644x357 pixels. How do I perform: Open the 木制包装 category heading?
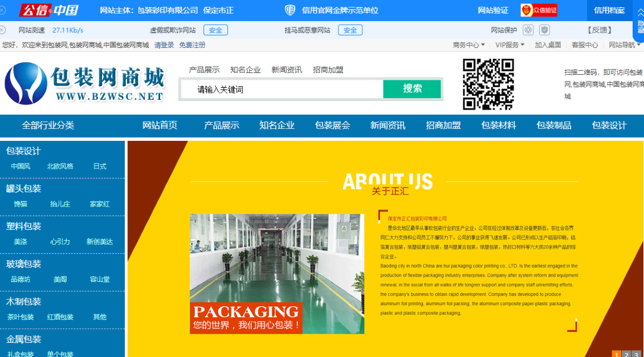click(x=23, y=302)
